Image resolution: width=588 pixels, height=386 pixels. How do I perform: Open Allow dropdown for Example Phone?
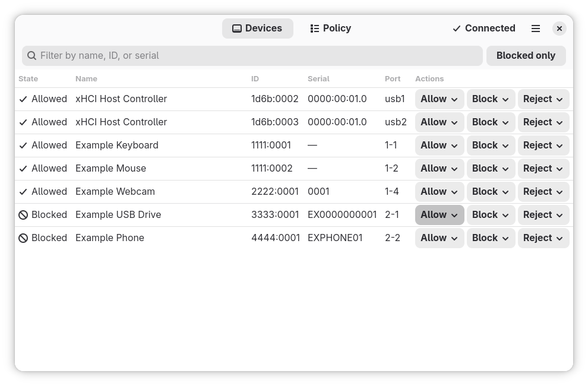pyautogui.click(x=440, y=238)
